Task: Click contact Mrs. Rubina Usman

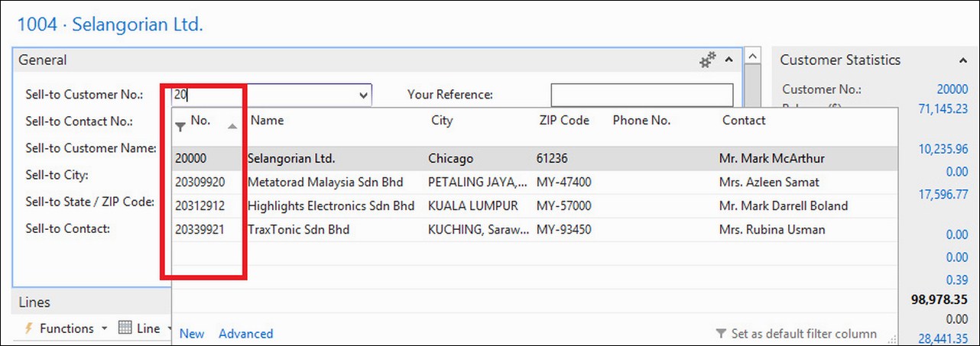Action: click(x=772, y=230)
